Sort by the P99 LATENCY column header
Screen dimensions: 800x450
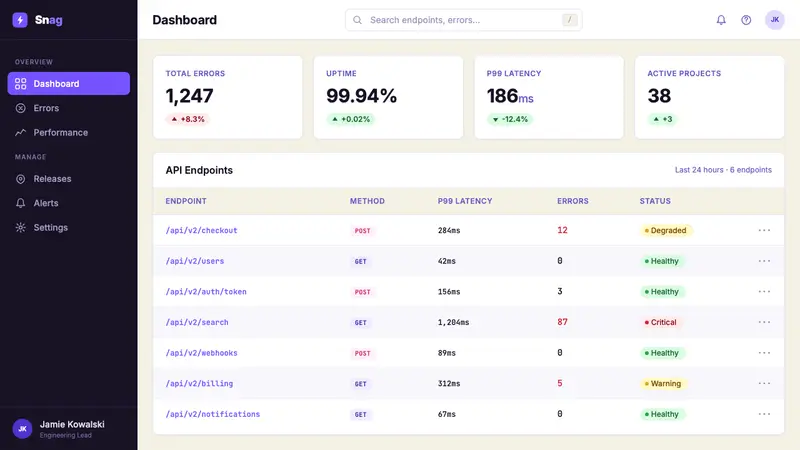click(465, 201)
